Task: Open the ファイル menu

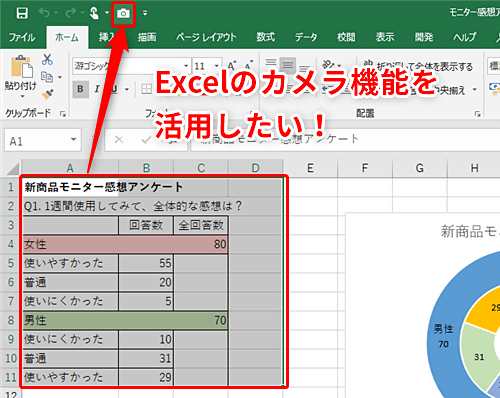Action: pyautogui.click(x=22, y=37)
